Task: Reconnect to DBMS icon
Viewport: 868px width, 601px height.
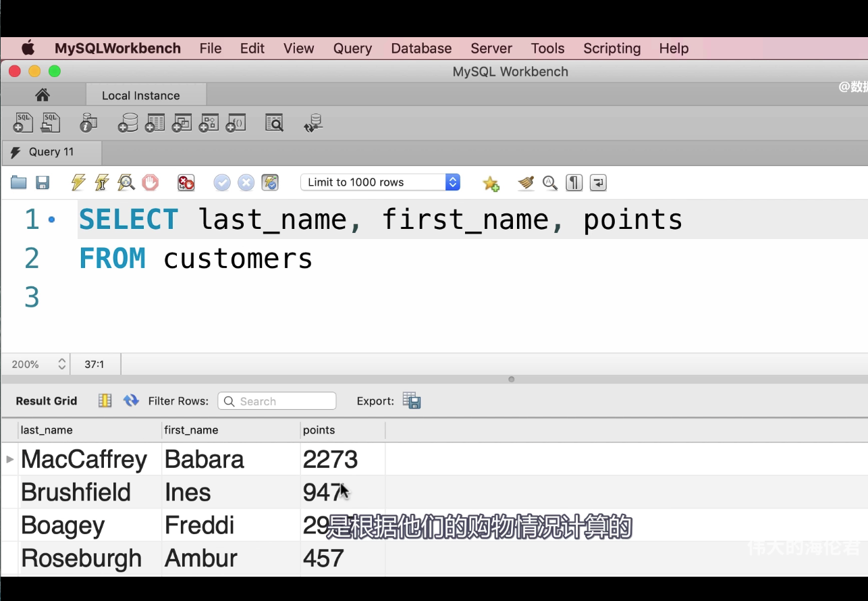Action: click(x=313, y=123)
